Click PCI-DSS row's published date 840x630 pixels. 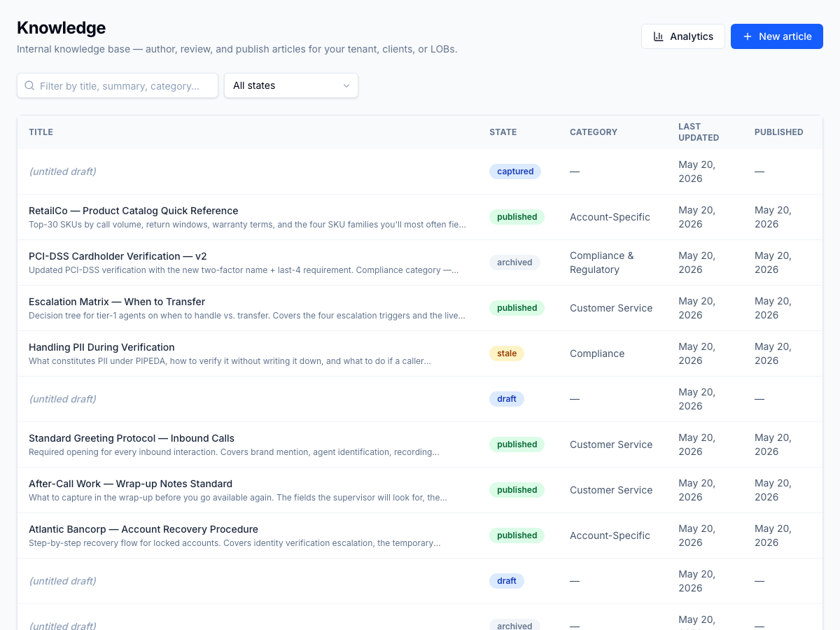773,262
